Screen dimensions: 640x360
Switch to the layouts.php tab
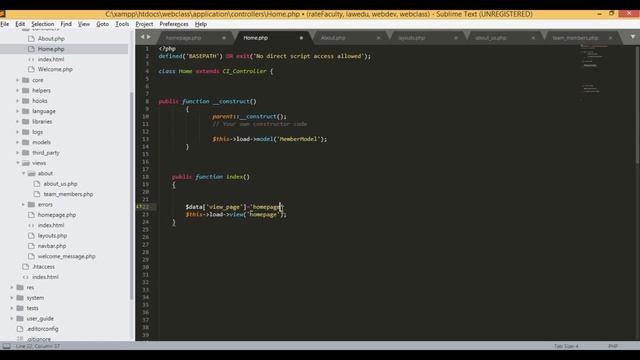click(x=412, y=38)
